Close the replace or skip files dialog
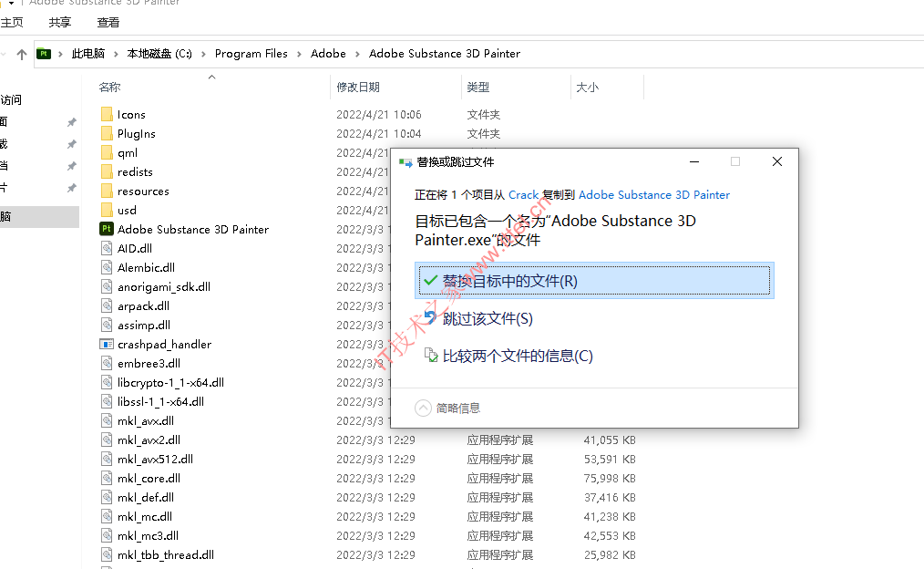 point(777,161)
